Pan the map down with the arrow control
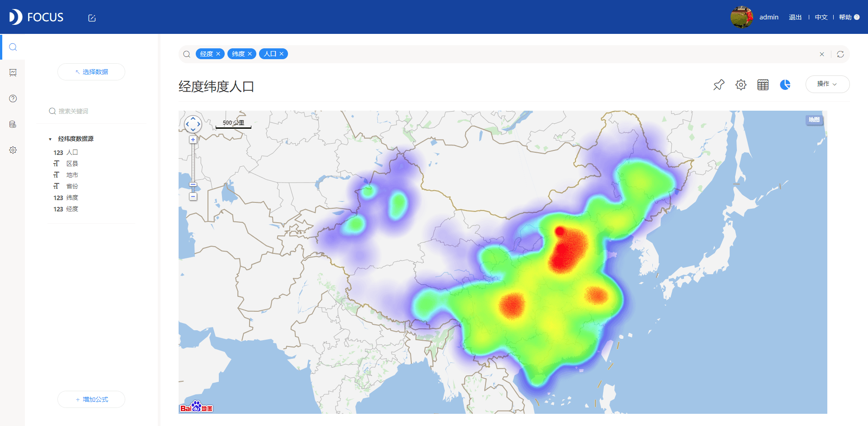The image size is (868, 426). click(x=193, y=130)
